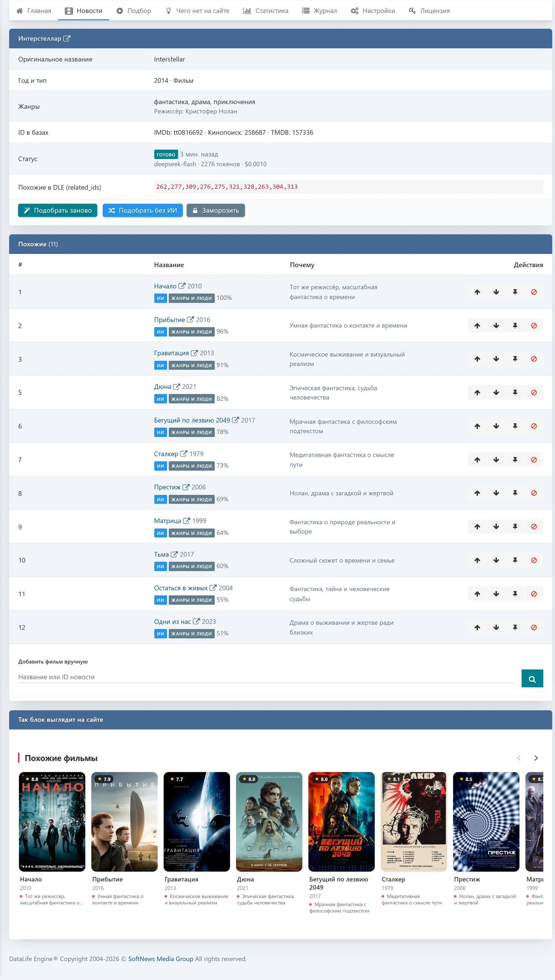Viewport: 555px width, 980px height.
Task: Open the Дюна poster thumbnail
Action: coord(269,822)
